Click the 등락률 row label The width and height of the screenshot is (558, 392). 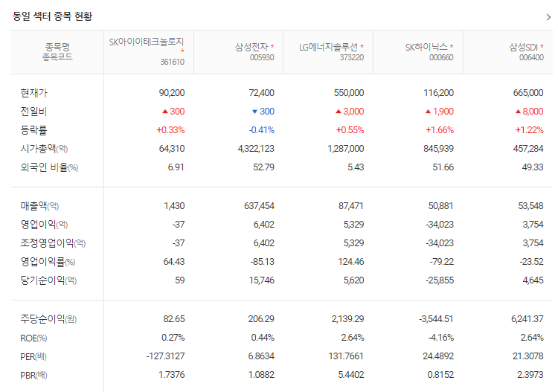[x=33, y=130]
